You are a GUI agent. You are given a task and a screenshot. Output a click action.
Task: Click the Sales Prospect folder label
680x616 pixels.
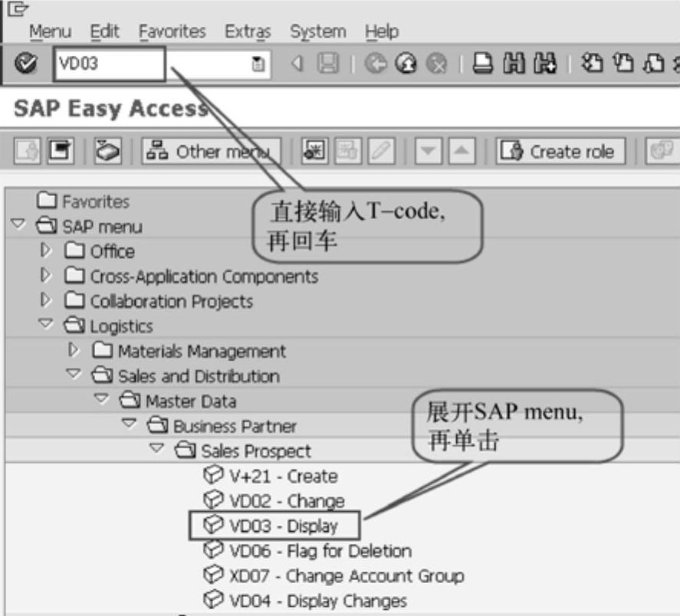pos(256,451)
